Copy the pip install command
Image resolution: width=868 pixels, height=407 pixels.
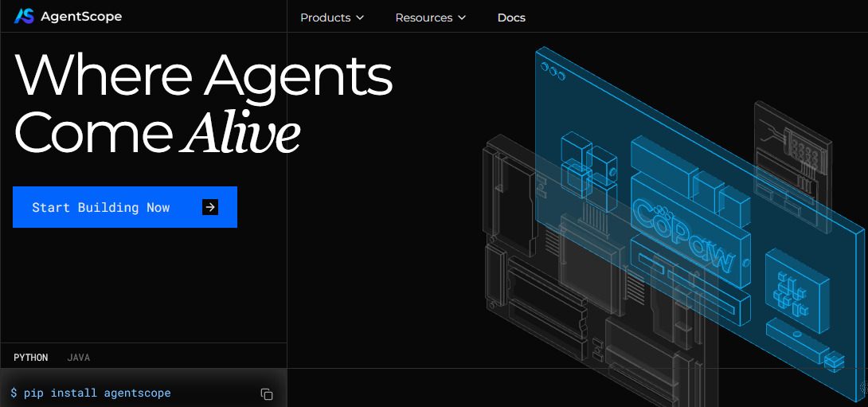click(266, 393)
